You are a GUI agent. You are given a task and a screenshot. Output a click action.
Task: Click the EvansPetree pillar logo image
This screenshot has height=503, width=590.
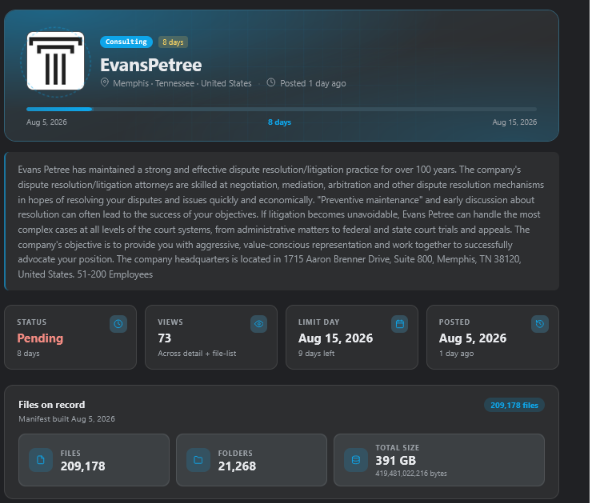pos(55,61)
